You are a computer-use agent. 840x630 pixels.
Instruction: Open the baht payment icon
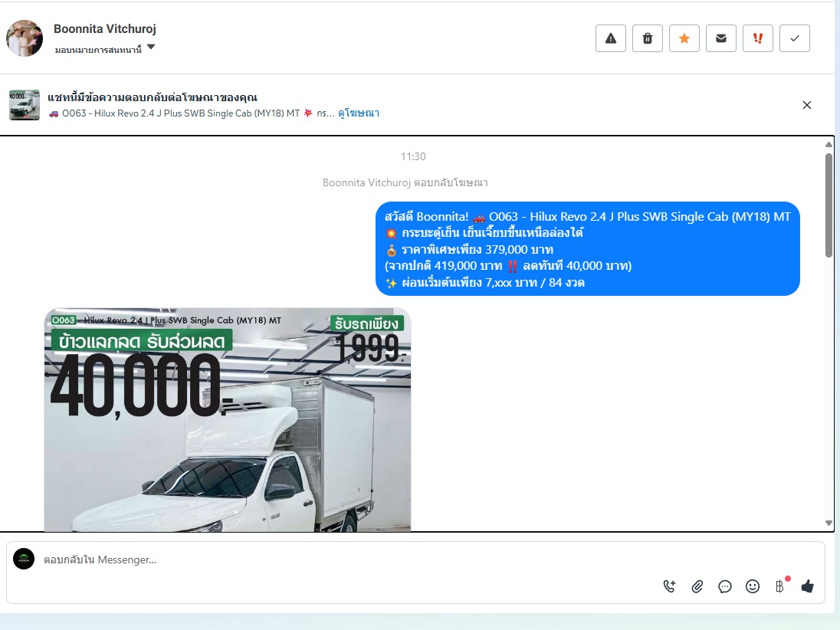pyautogui.click(x=780, y=586)
